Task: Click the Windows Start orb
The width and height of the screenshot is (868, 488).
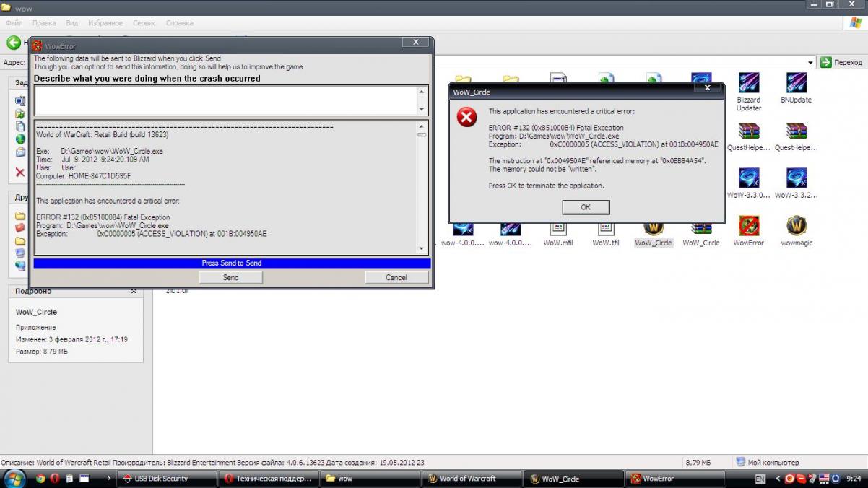Action: (14, 478)
